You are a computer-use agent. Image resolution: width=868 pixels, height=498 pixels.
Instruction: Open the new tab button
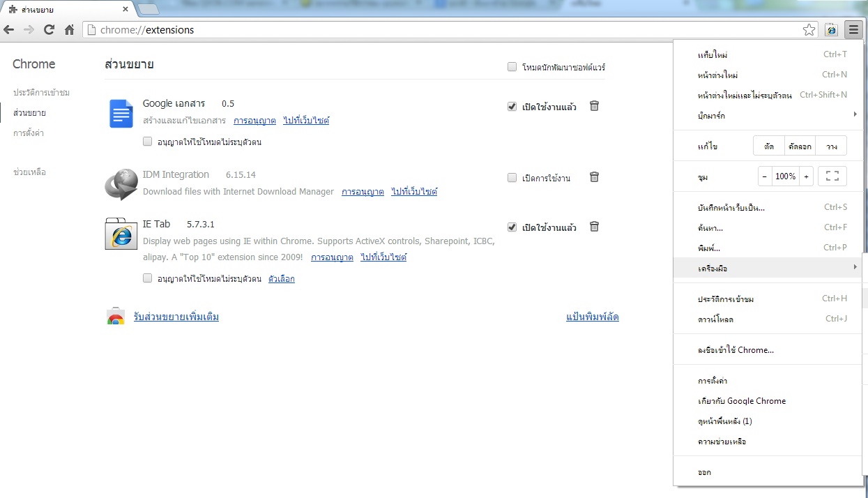(148, 9)
